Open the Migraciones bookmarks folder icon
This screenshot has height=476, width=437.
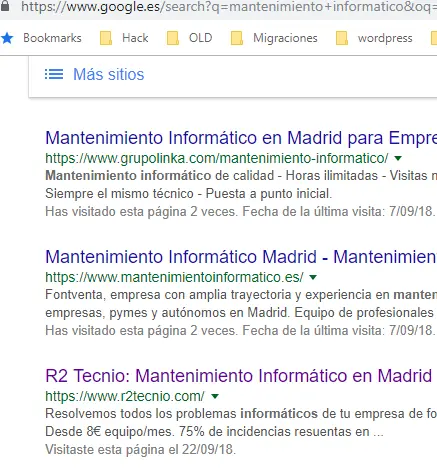(x=237, y=38)
